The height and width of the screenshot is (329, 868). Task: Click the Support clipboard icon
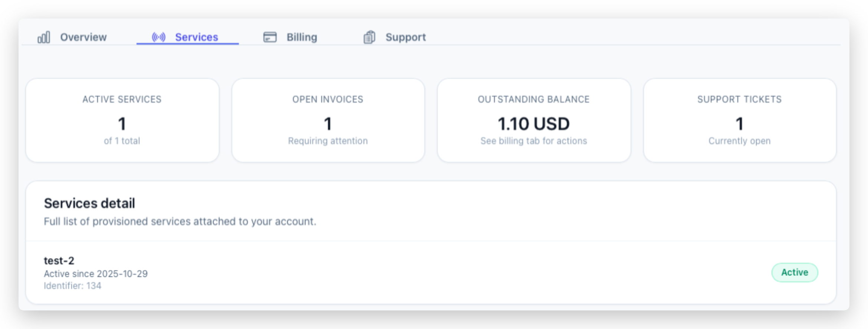(x=369, y=37)
